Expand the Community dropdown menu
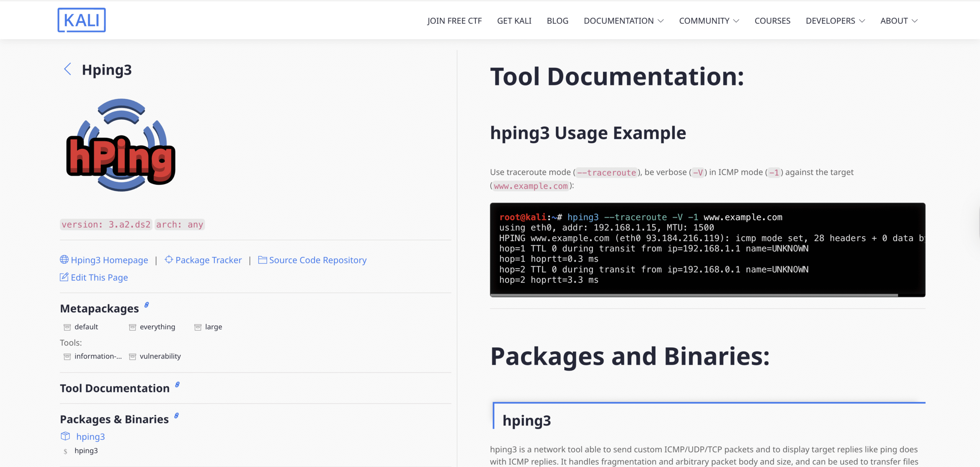Viewport: 980px width, 467px height. (x=709, y=21)
